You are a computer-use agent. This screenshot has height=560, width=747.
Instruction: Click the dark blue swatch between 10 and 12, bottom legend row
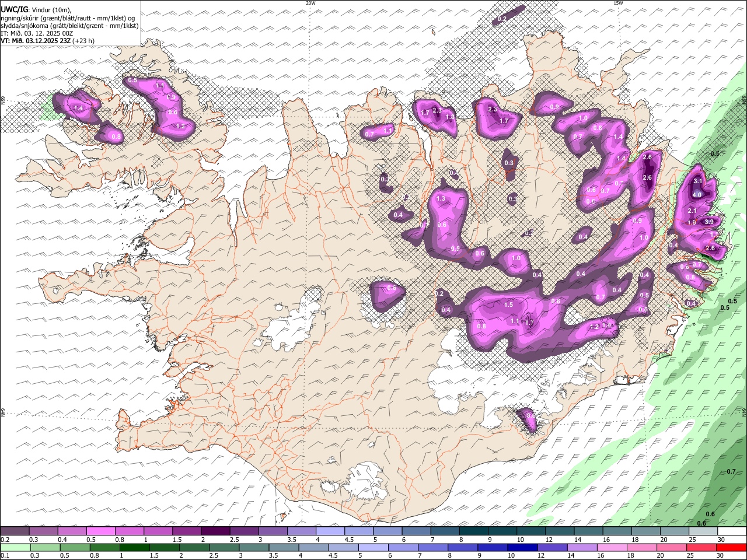pyautogui.click(x=522, y=548)
